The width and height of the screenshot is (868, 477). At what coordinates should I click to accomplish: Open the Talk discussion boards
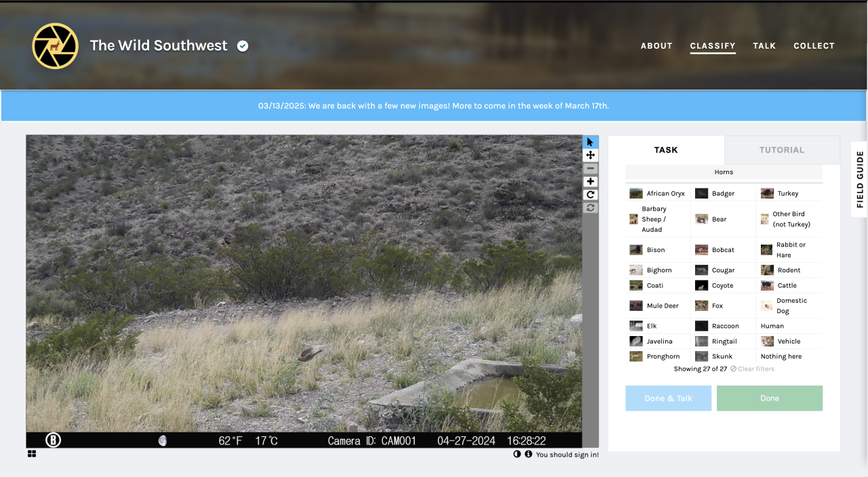[764, 46]
